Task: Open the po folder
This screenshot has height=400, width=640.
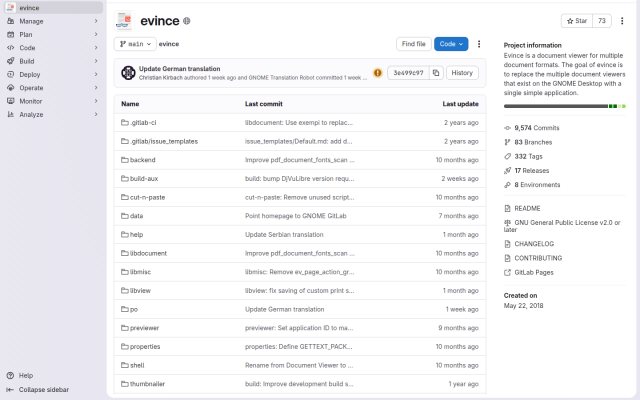Action: [x=133, y=309]
